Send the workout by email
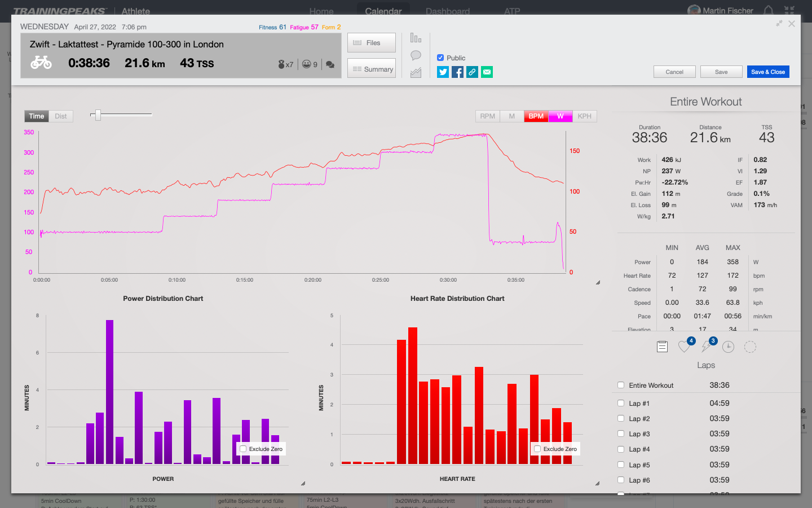Screen dimensions: 812x508 pyautogui.click(x=487, y=72)
